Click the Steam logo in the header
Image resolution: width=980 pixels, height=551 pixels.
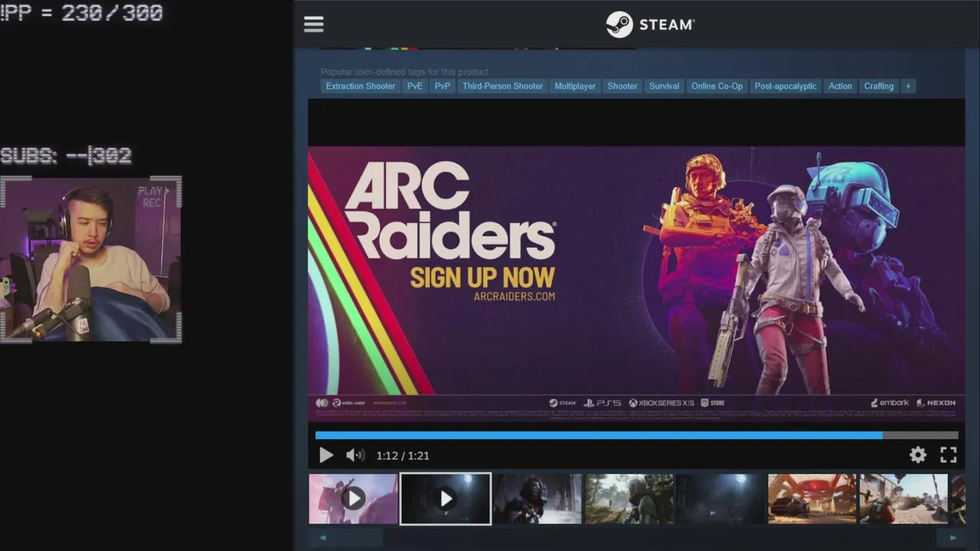tap(650, 24)
